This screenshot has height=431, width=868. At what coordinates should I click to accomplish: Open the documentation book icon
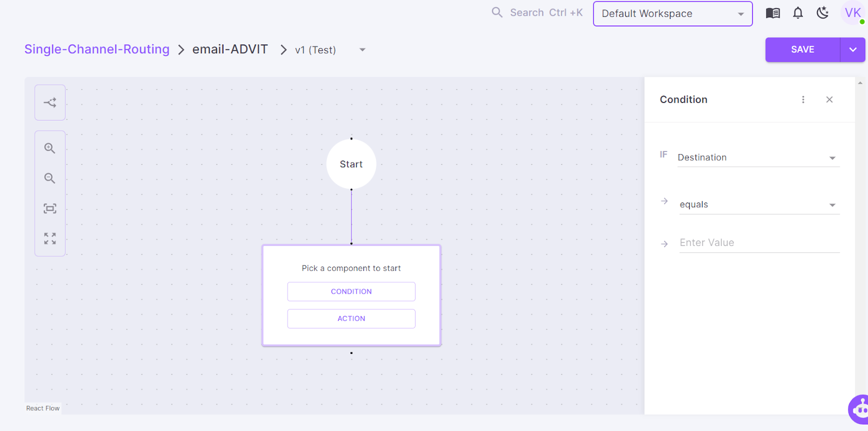point(773,13)
